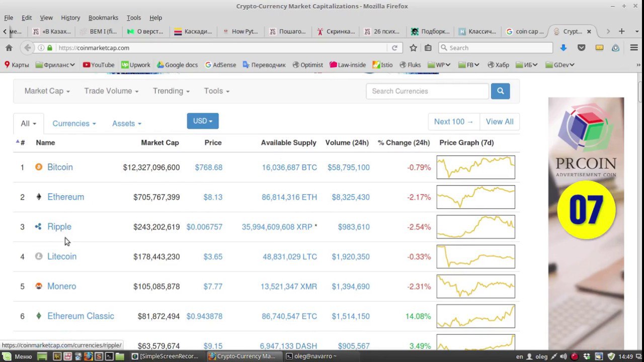Open the Tools dropdown menu
This screenshot has height=362, width=644.
(216, 91)
